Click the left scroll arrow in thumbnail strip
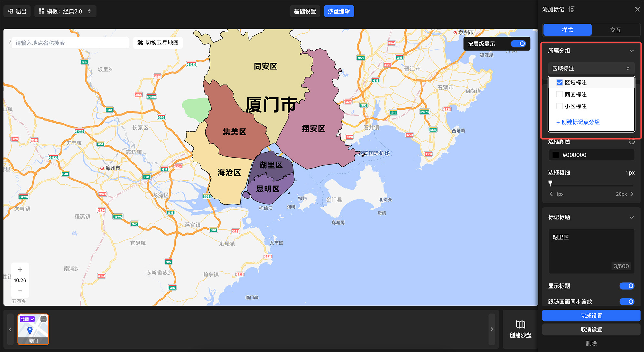Image resolution: width=644 pixels, height=352 pixels. 10,329
